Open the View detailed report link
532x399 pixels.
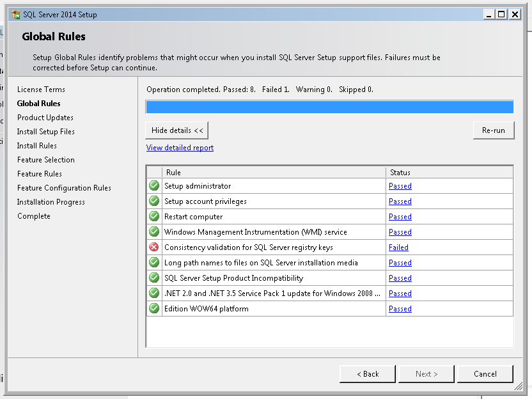[180, 148]
